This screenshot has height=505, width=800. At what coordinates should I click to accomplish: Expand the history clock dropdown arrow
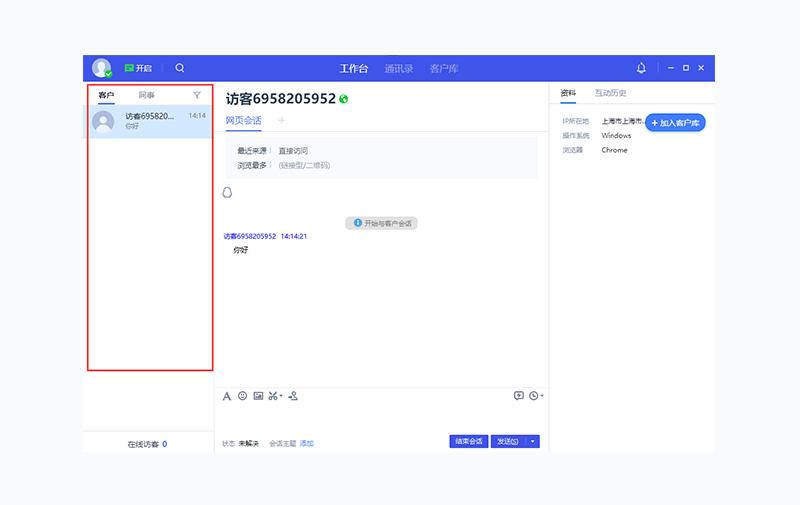(542, 395)
